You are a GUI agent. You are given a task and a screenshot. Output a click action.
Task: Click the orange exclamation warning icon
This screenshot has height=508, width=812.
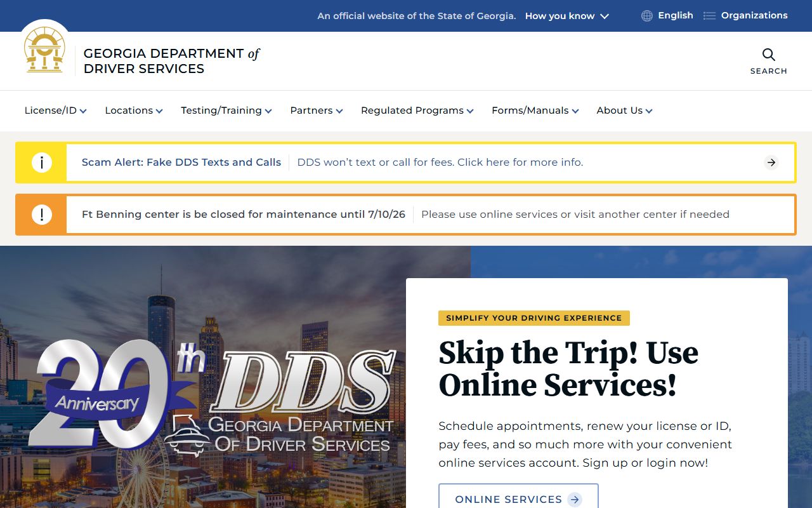click(x=41, y=215)
